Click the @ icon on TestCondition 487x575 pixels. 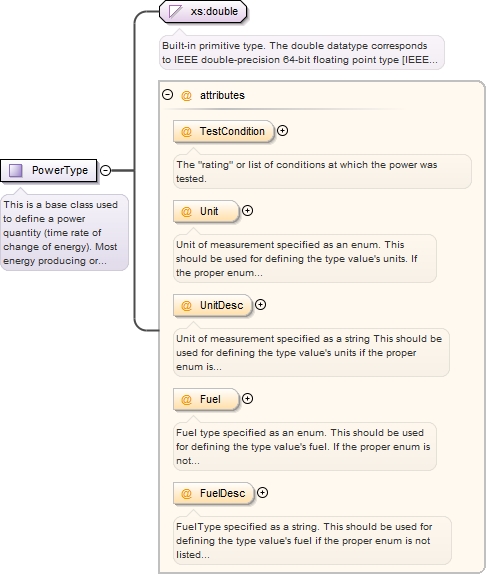pyautogui.click(x=186, y=131)
